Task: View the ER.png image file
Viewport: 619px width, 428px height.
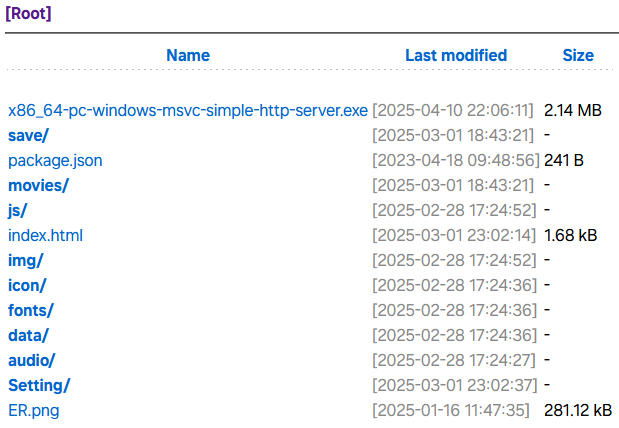Action: [34, 410]
